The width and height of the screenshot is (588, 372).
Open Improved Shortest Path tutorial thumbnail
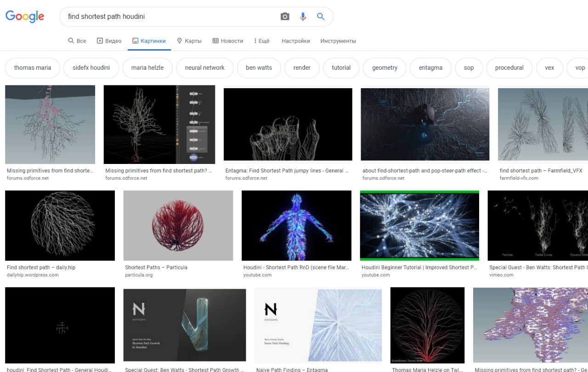pyautogui.click(x=419, y=225)
